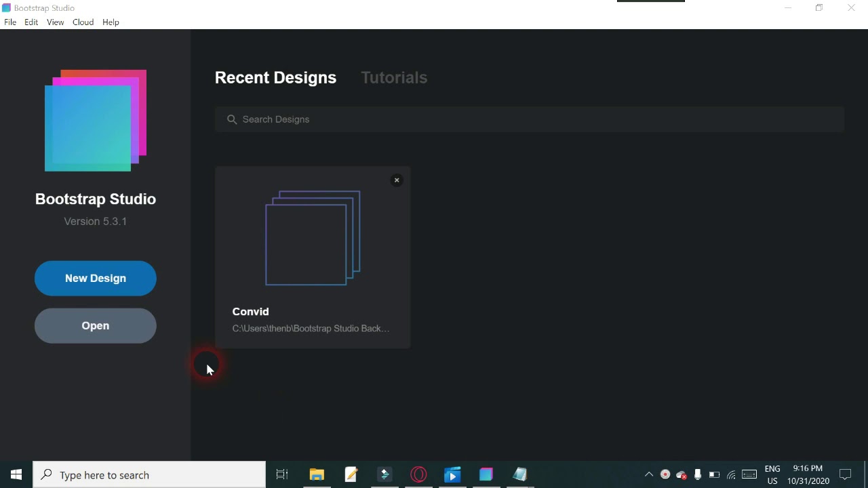
Task: Open the Edit menu
Action: click(x=31, y=22)
